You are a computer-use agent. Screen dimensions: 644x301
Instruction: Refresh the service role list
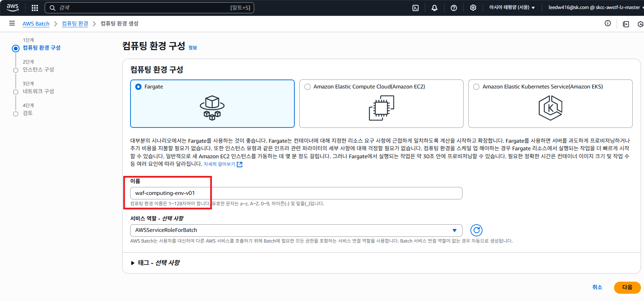point(476,230)
